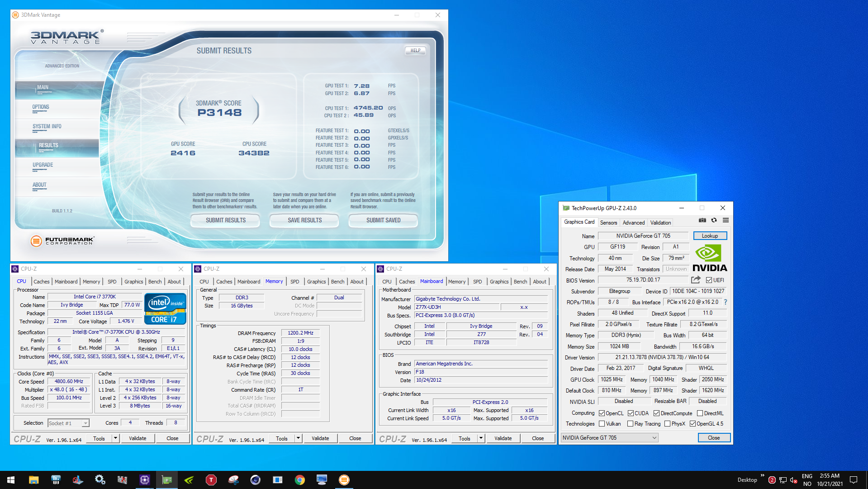868x489 pixels.
Task: Open the 3DMark Options menu item
Action: tap(41, 107)
